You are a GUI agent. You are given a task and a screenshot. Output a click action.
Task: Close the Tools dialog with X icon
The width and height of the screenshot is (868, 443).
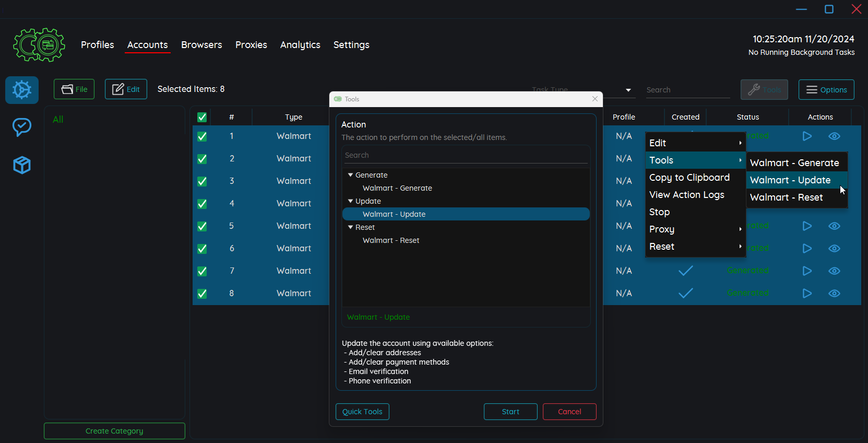pos(595,99)
